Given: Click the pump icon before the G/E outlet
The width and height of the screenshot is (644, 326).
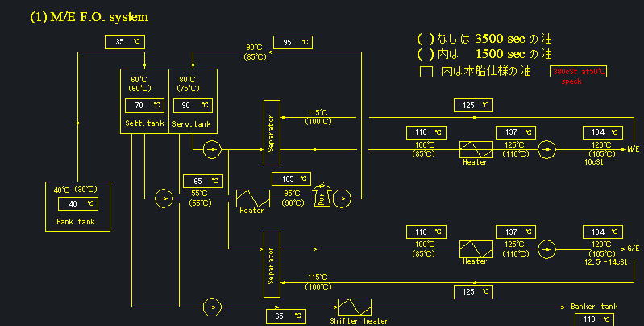Looking at the screenshot, I should [x=547, y=249].
